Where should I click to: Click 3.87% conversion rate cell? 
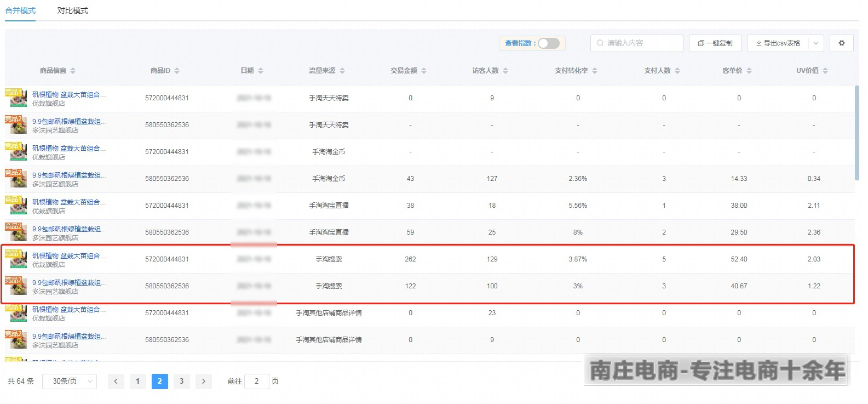click(x=578, y=259)
